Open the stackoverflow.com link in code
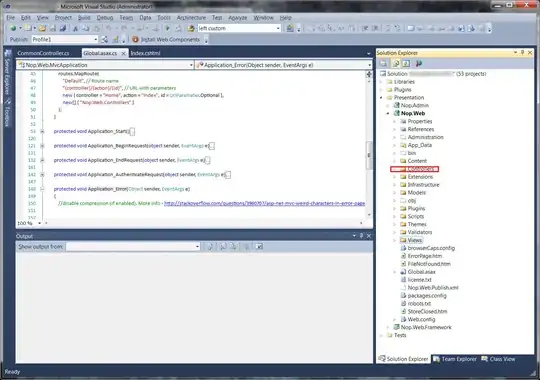This screenshot has height=380, width=540. (x=264, y=203)
